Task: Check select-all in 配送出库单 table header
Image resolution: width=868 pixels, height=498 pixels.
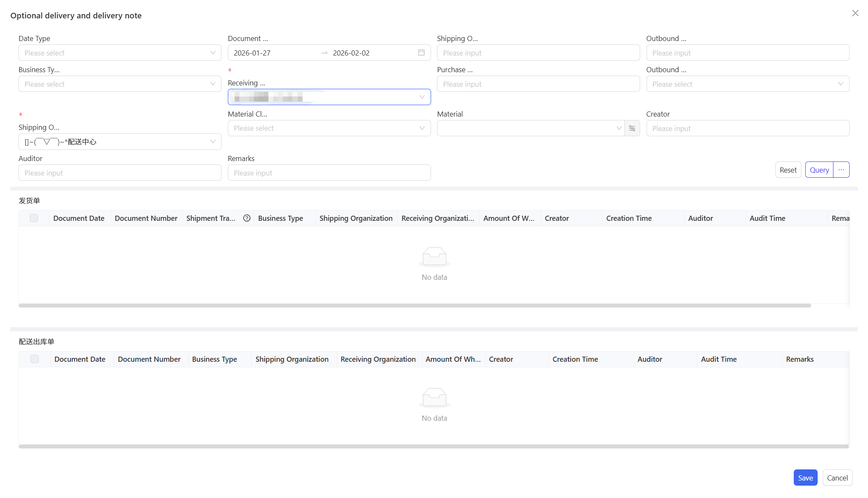Action: click(x=35, y=359)
